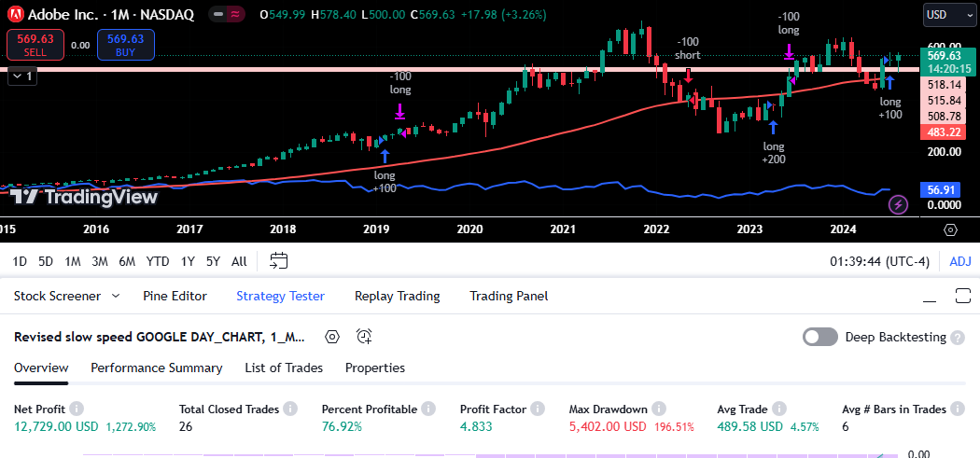Viewport: 980px width, 458px height.
Task: Minimize the bottom strategy panel
Action: coord(930,297)
